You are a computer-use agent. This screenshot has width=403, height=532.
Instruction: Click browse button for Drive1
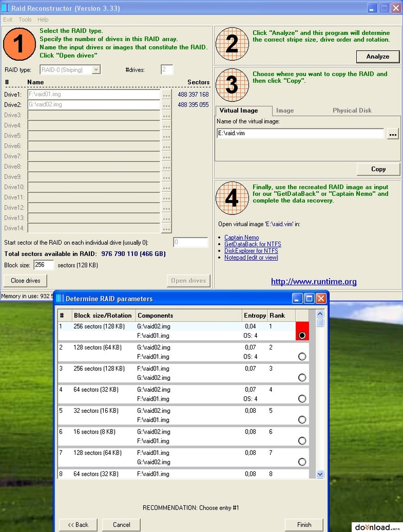coord(166,95)
